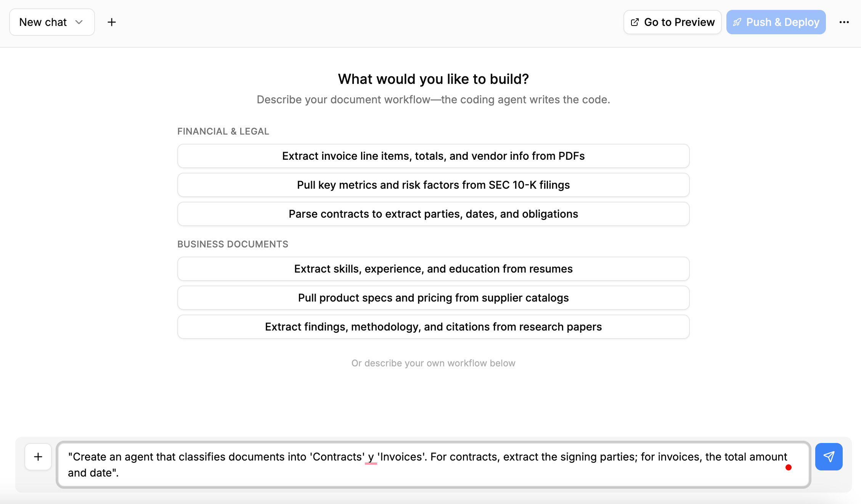Select the invoice line items extraction suggestion
Screen dimensions: 861x504
[x=433, y=156]
